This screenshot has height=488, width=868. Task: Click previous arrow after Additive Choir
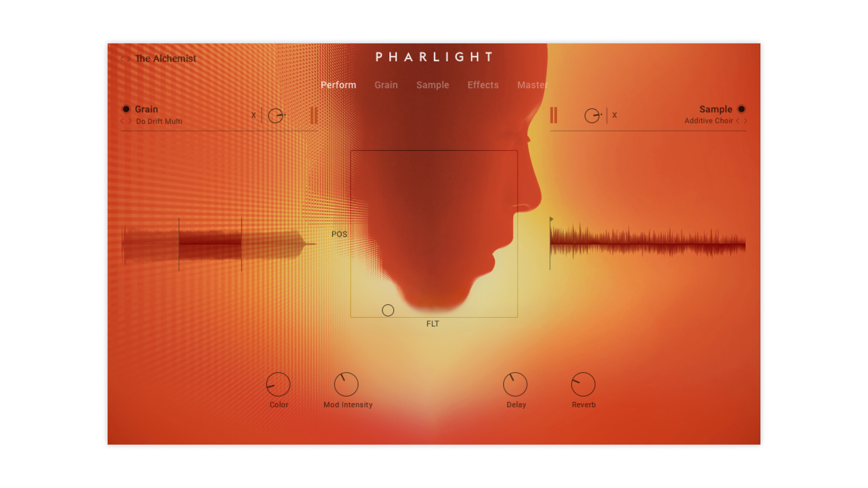coord(738,121)
